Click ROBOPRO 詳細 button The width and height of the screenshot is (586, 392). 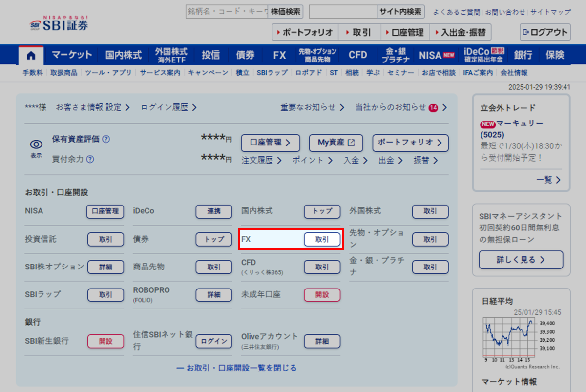214,295
